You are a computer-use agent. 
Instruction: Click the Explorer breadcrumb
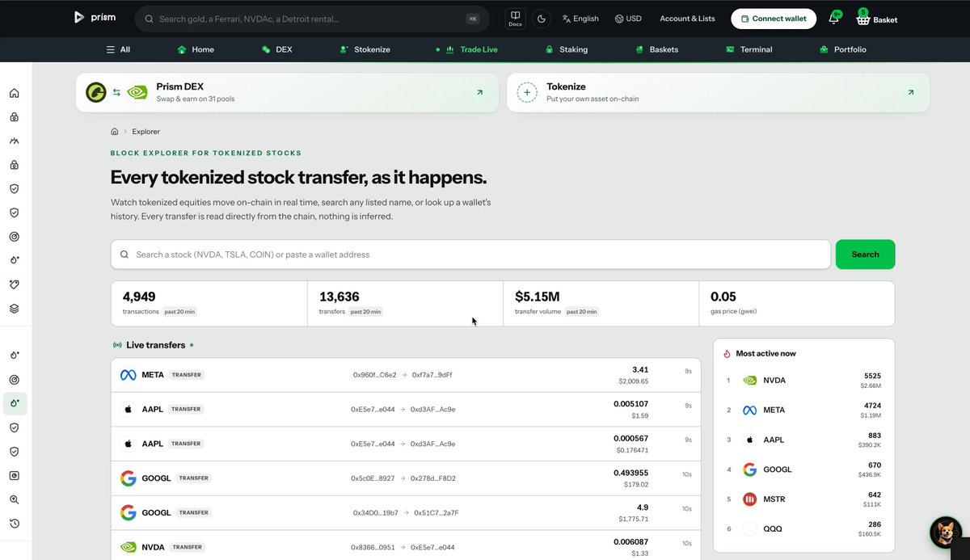click(x=146, y=131)
